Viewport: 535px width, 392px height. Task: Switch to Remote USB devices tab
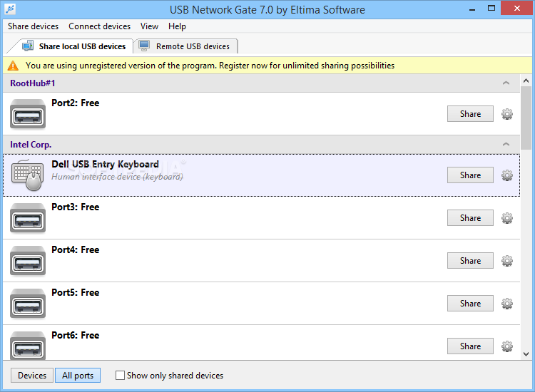pyautogui.click(x=186, y=46)
